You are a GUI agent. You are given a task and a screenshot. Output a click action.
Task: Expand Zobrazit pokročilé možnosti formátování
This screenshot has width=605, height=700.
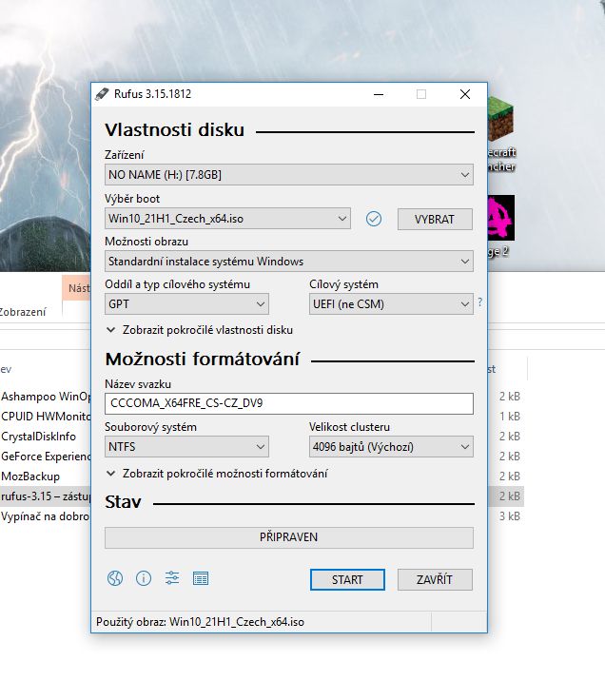tap(217, 474)
